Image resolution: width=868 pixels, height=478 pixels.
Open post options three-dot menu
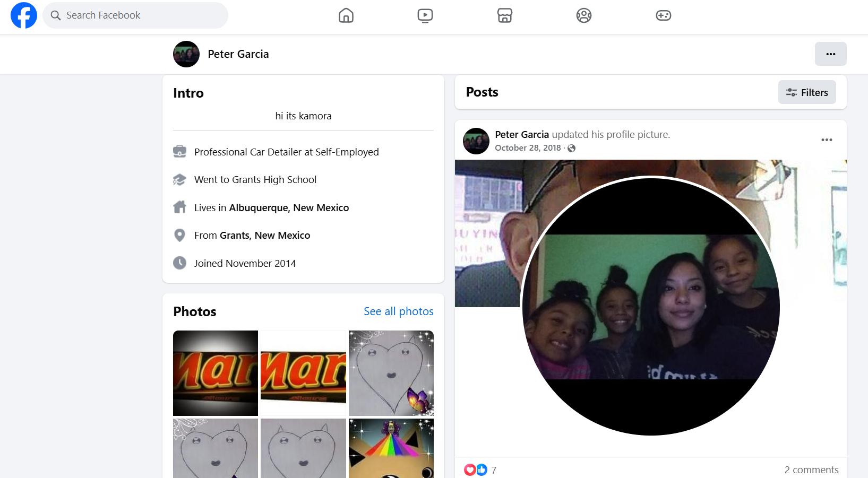[827, 140]
